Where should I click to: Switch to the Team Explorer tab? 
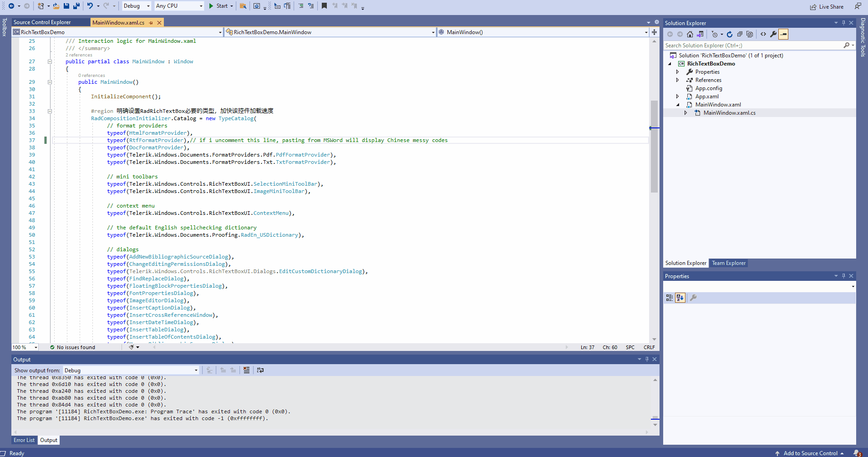tap(729, 263)
